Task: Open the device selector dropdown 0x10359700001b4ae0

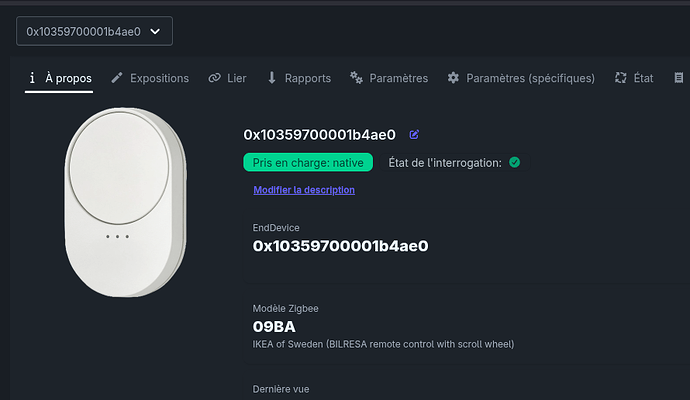Action: pyautogui.click(x=94, y=31)
